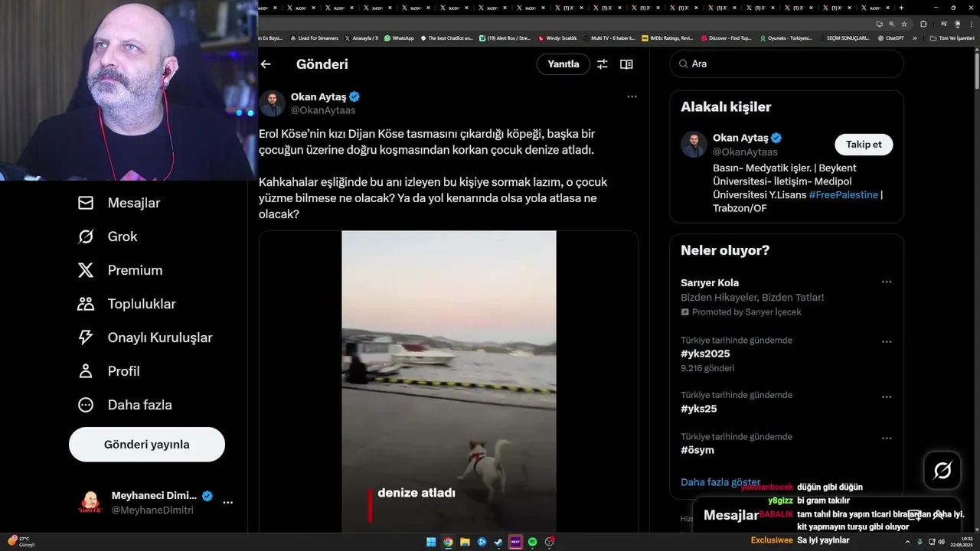Open Topluluklar in the sidebar

click(126, 304)
